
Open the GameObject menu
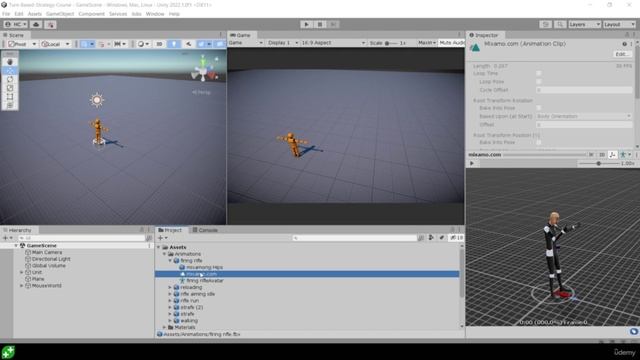(x=60, y=14)
